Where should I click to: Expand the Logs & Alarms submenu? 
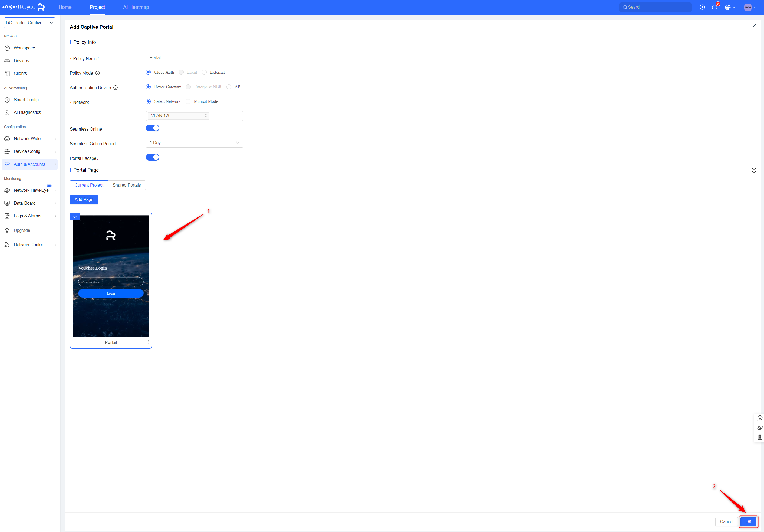[x=55, y=216]
